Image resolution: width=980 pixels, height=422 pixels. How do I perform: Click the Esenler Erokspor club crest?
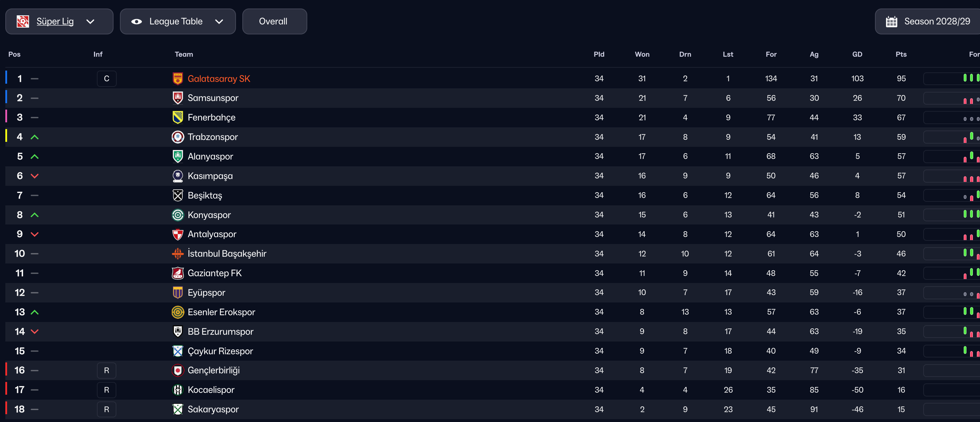tap(178, 312)
